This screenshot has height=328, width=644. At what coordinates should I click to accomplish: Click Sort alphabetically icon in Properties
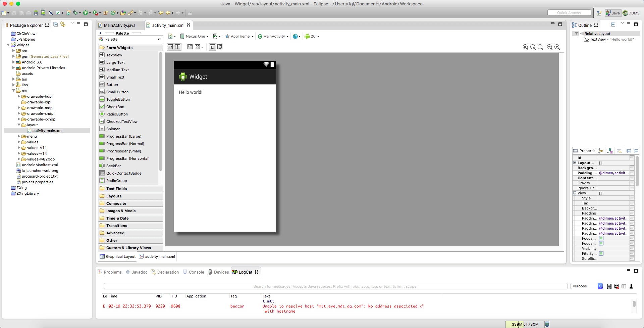click(x=610, y=151)
